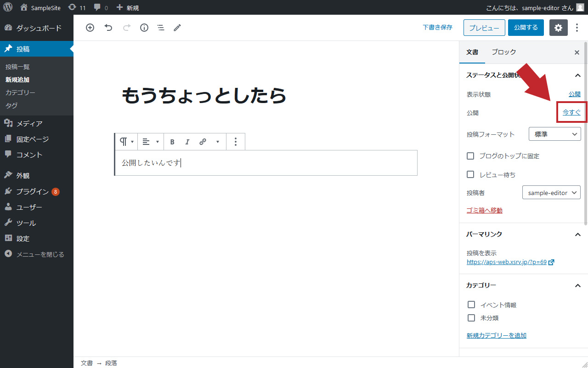This screenshot has height=368, width=588.
Task: Click the post title もうちょっとしたら
Action: 204,96
